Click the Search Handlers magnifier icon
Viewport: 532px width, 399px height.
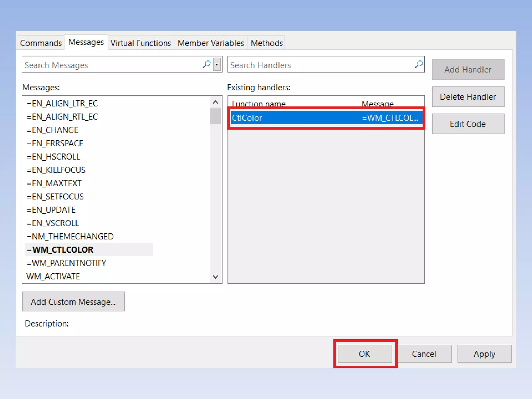coord(419,64)
